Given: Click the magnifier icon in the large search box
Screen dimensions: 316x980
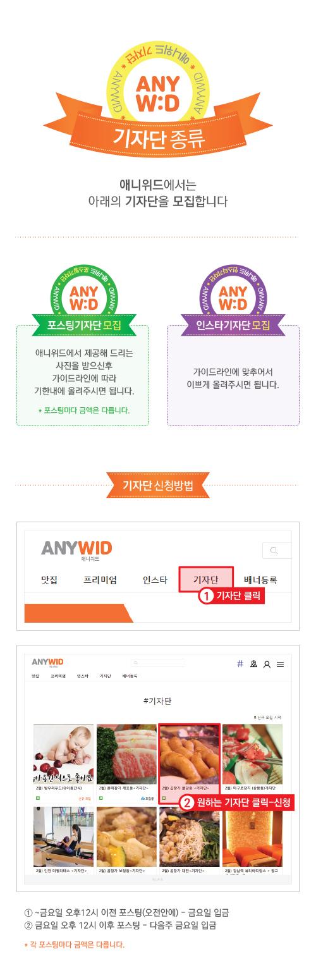Looking at the screenshot, I should coord(274,551).
